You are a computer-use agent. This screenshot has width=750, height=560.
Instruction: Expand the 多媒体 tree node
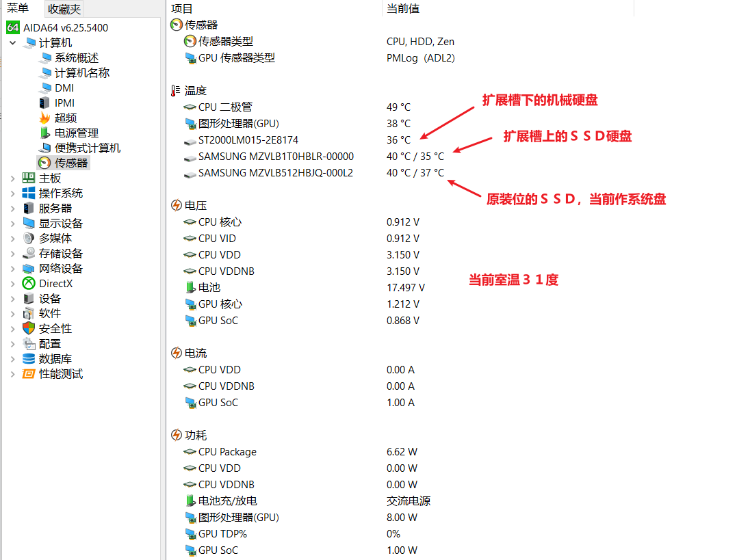[13, 238]
